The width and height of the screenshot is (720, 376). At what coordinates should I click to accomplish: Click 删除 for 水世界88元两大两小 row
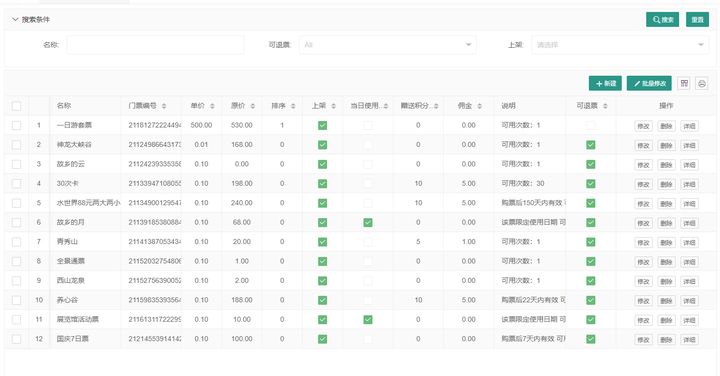pos(666,204)
